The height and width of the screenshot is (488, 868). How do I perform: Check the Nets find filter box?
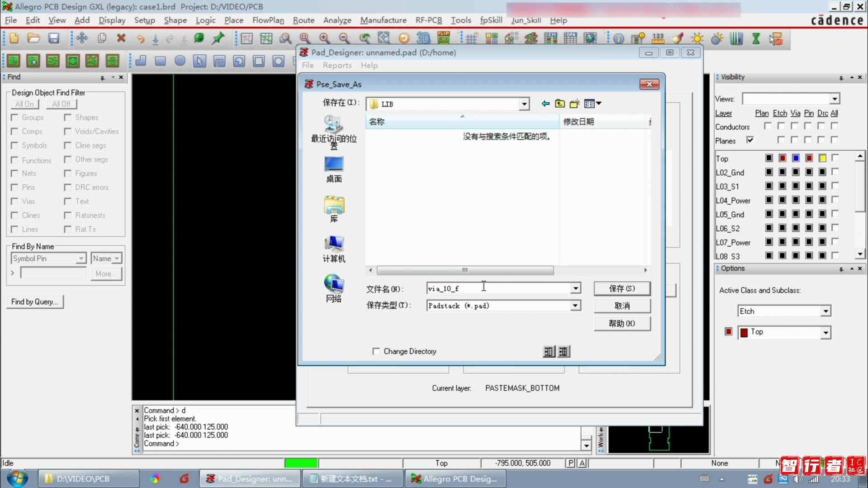[14, 173]
